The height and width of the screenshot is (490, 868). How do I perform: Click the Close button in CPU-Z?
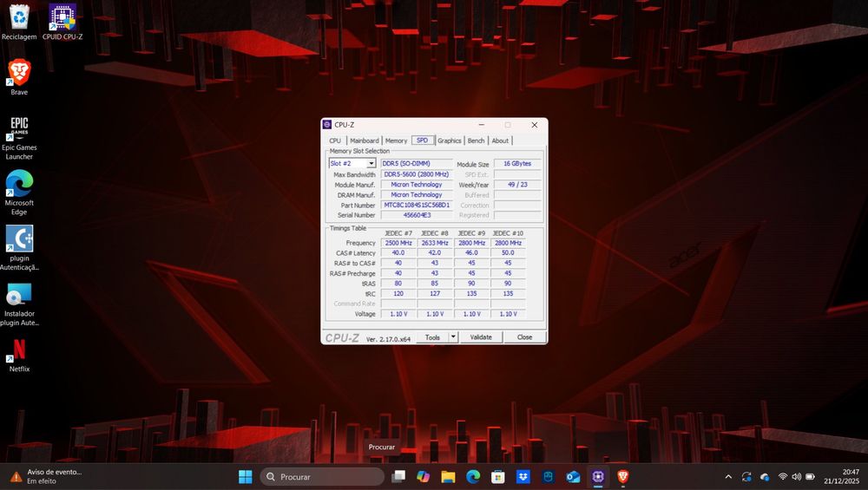point(525,337)
